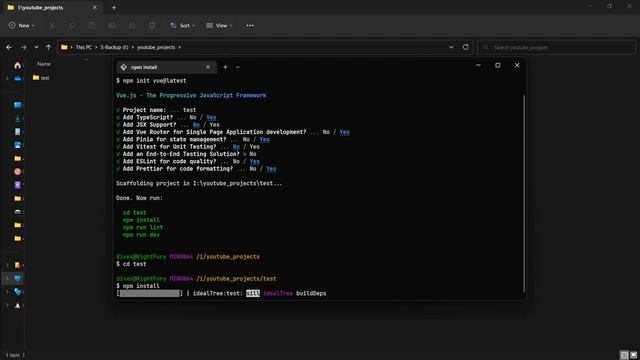The image size is (640, 360).
Task: Click the npm install progress bar
Action: (149, 293)
